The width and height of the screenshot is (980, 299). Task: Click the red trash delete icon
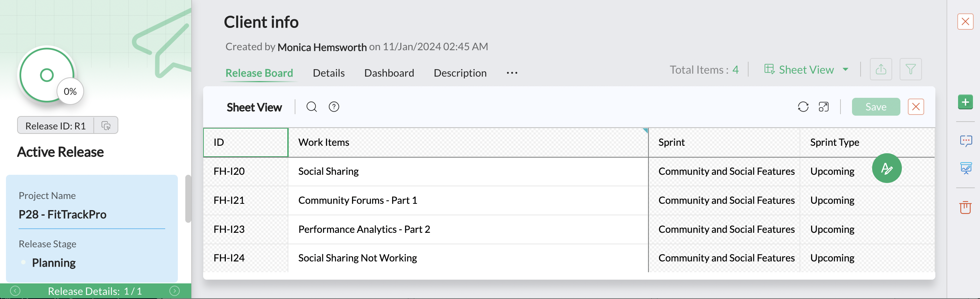pyautogui.click(x=965, y=207)
